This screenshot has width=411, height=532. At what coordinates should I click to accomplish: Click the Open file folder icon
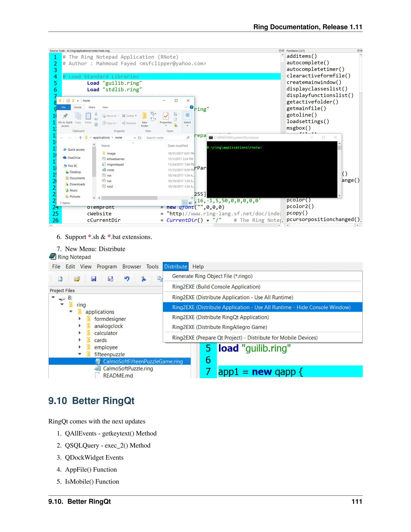point(77,279)
